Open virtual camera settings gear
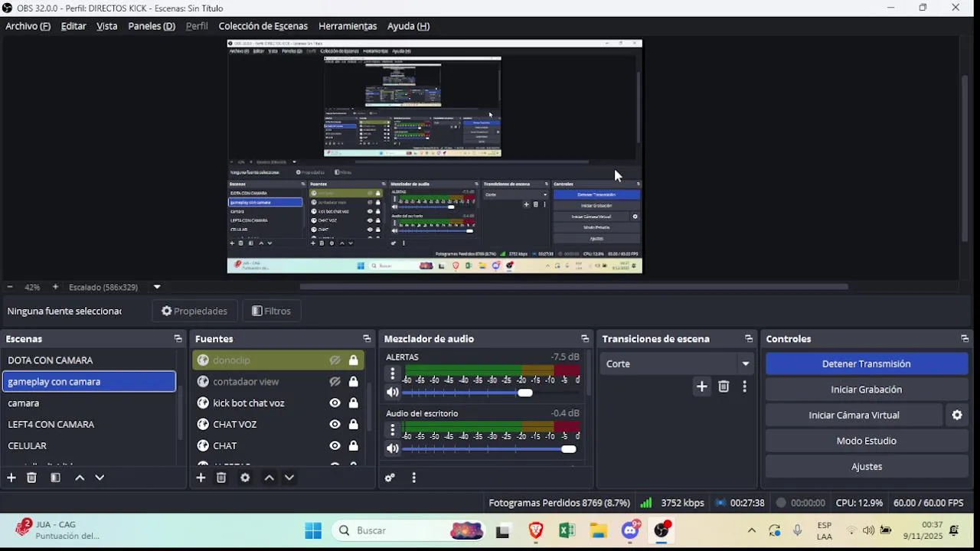The width and height of the screenshot is (980, 551). (x=957, y=415)
